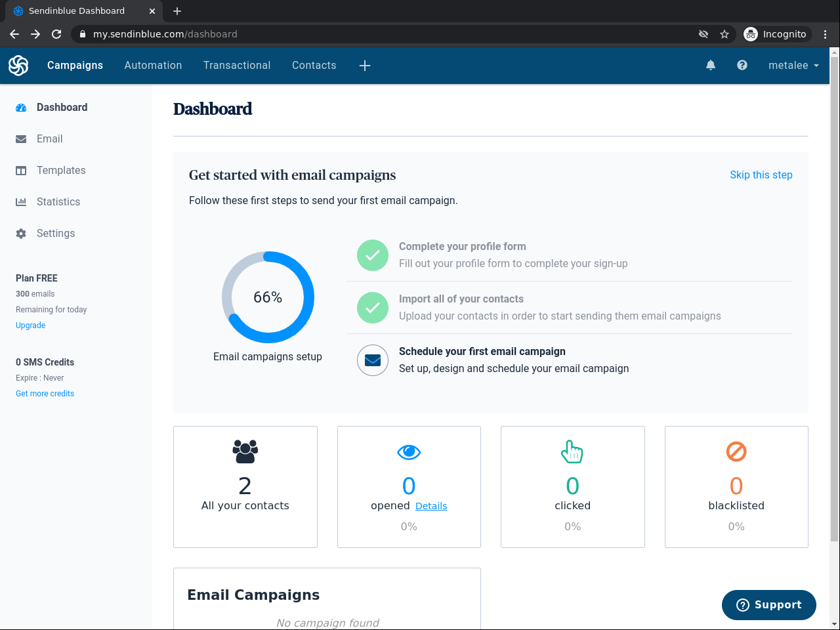Click the scrollbar up arrow
This screenshot has height=630, width=840.
click(x=835, y=51)
